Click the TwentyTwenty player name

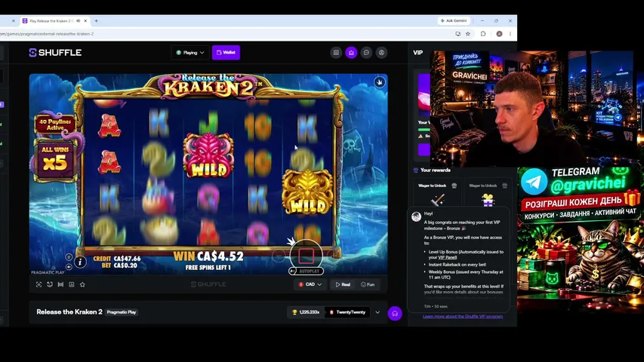click(347, 312)
